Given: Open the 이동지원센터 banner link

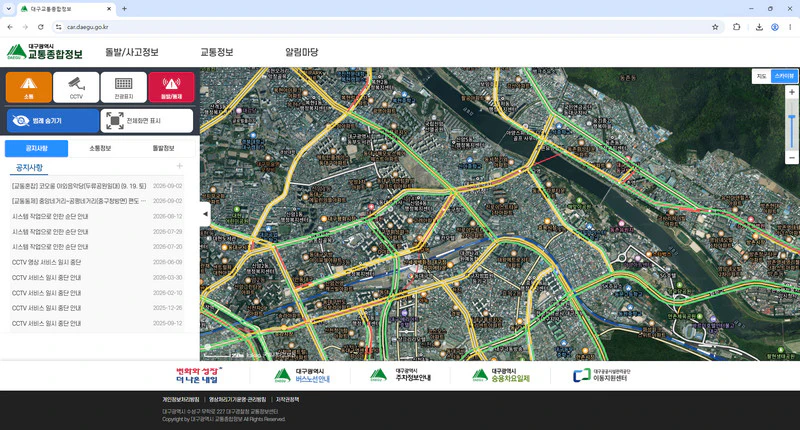Looking at the screenshot, I should tap(602, 375).
